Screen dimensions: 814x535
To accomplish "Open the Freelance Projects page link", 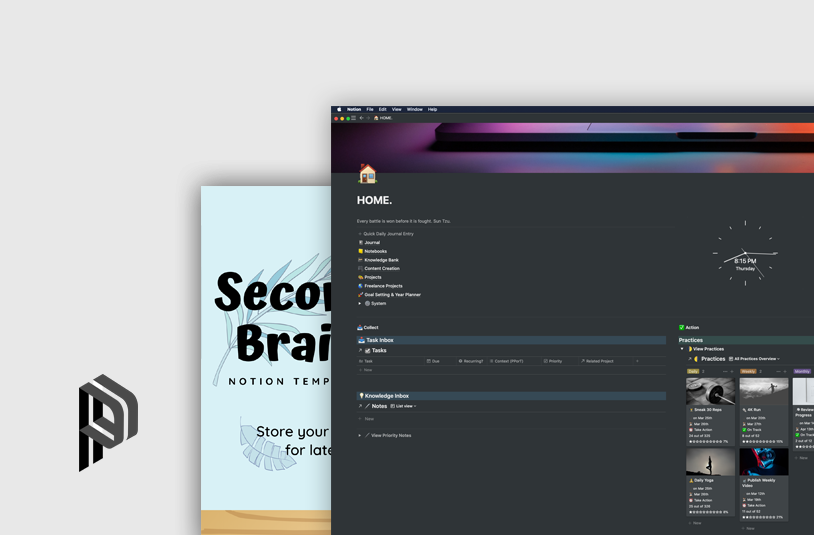I will click(383, 286).
